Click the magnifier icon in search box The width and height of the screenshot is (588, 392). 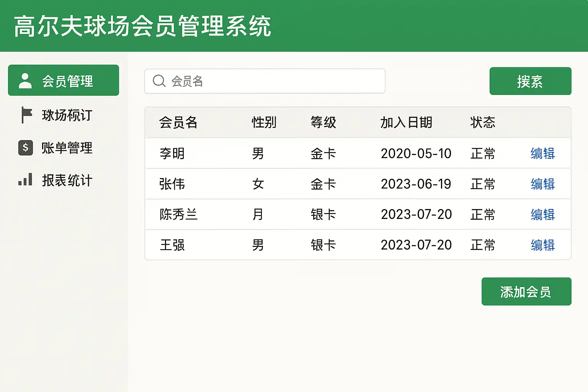pos(159,81)
